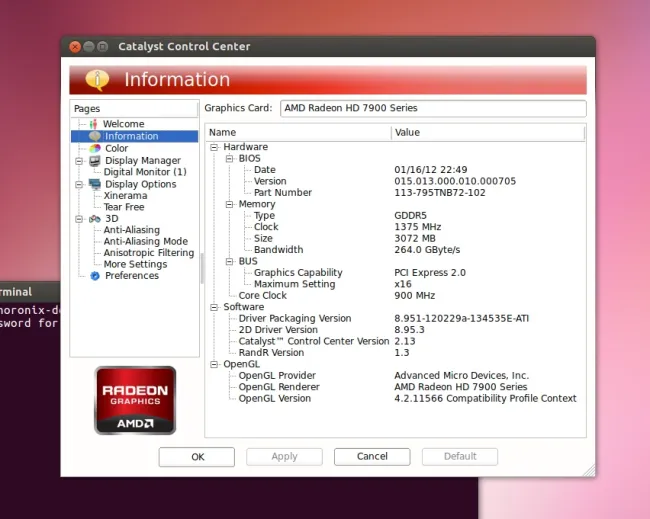Collapse the BUS section
Image resolution: width=650 pixels, height=519 pixels.
click(x=229, y=262)
